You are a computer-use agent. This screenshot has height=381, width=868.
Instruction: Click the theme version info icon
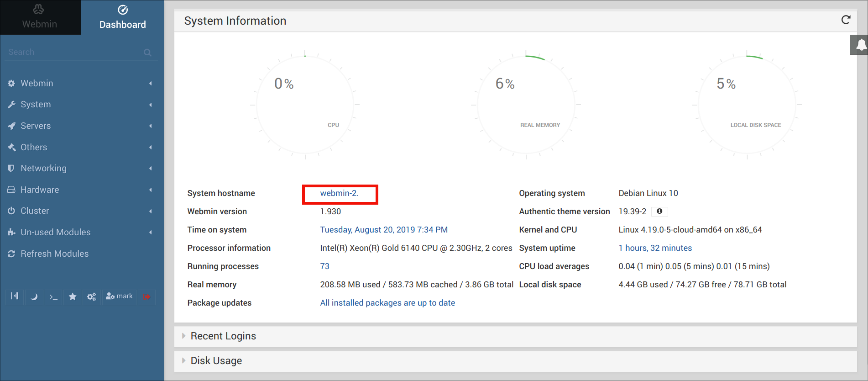point(659,211)
